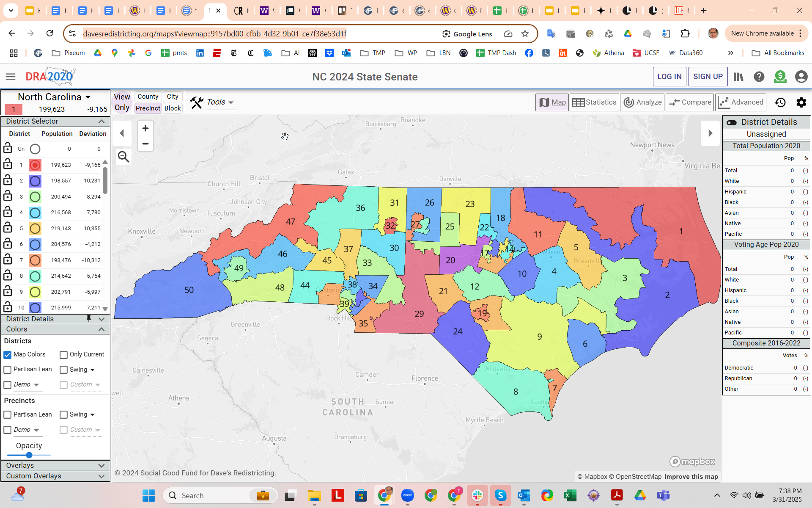Screen dimensions: 812x508
Task: Collapse the left sidebar panel arrow
Action: (x=122, y=133)
